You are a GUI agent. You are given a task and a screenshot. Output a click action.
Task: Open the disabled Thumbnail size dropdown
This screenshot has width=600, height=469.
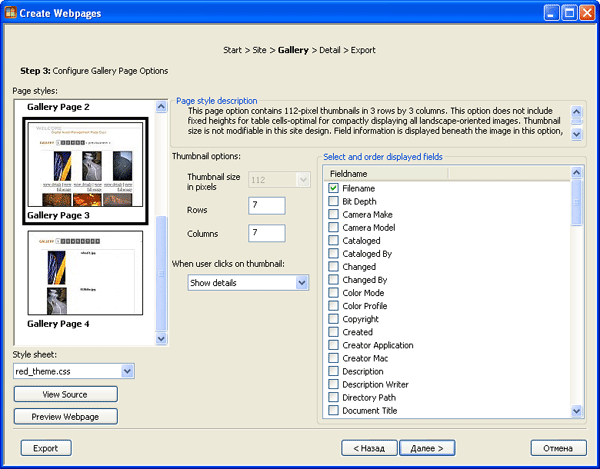(279, 179)
